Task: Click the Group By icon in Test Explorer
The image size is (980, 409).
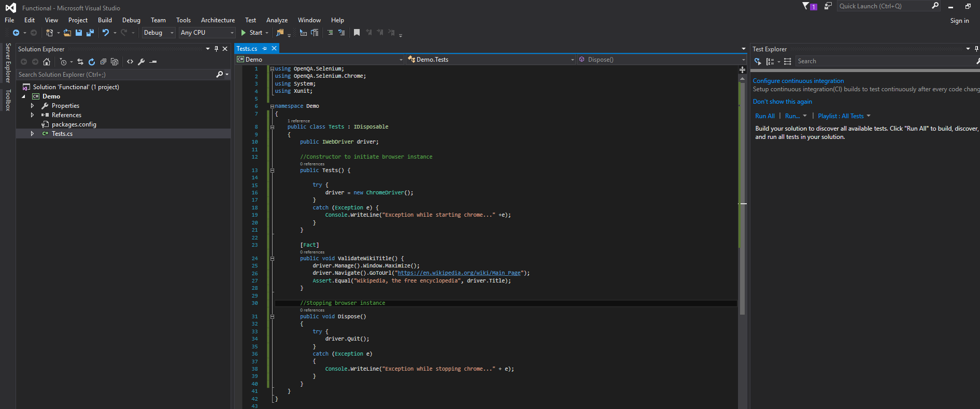Action: point(770,61)
